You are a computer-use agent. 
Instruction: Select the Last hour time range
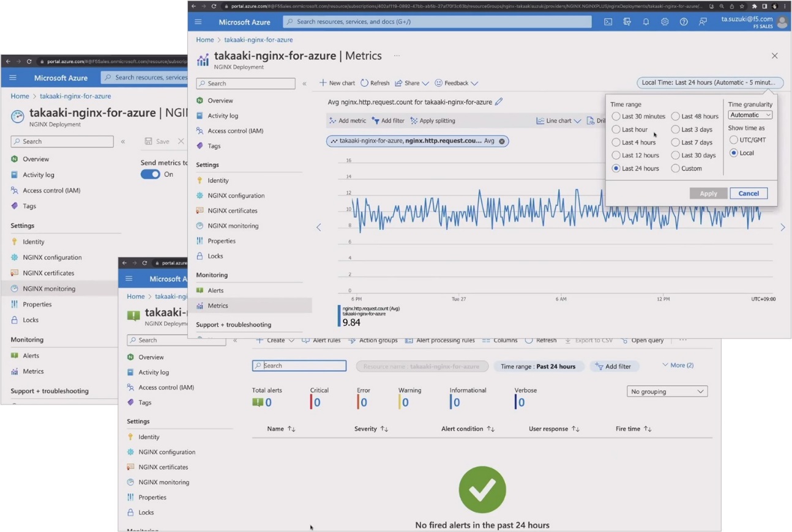click(616, 130)
